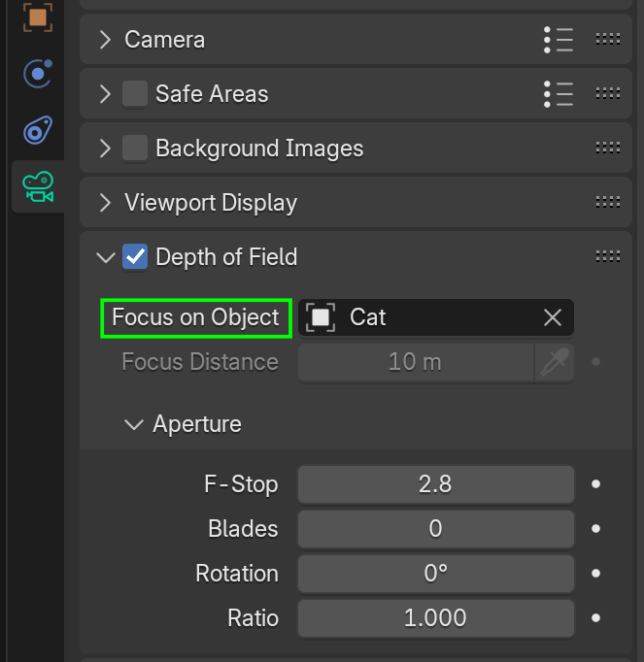Grab Depth of Field panel drag handle
Screen dimensions: 644x662
tap(608, 256)
